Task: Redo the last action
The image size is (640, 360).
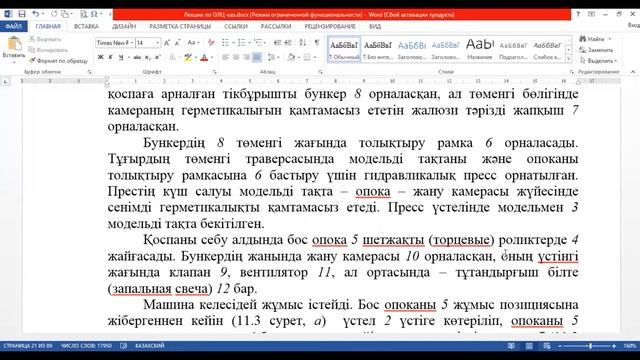Action: tap(53, 14)
